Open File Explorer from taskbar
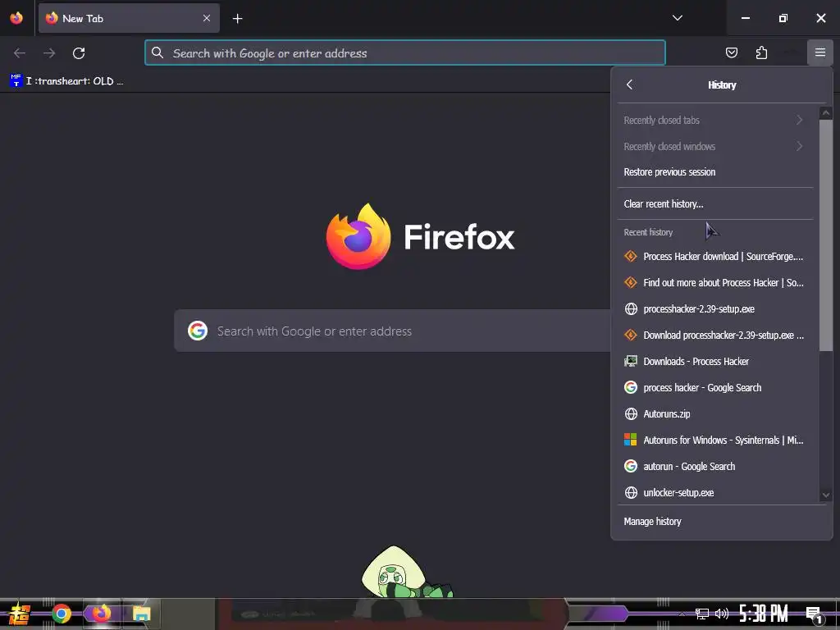 (x=141, y=614)
